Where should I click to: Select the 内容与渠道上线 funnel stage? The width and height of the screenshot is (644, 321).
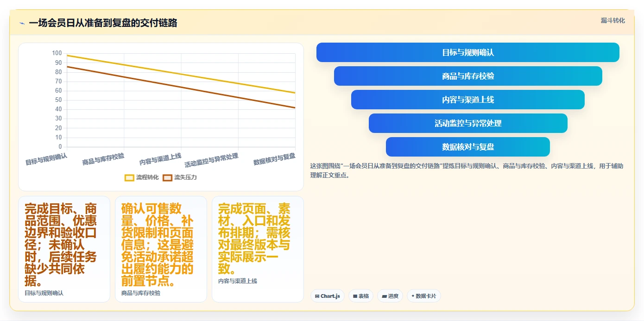(x=468, y=100)
